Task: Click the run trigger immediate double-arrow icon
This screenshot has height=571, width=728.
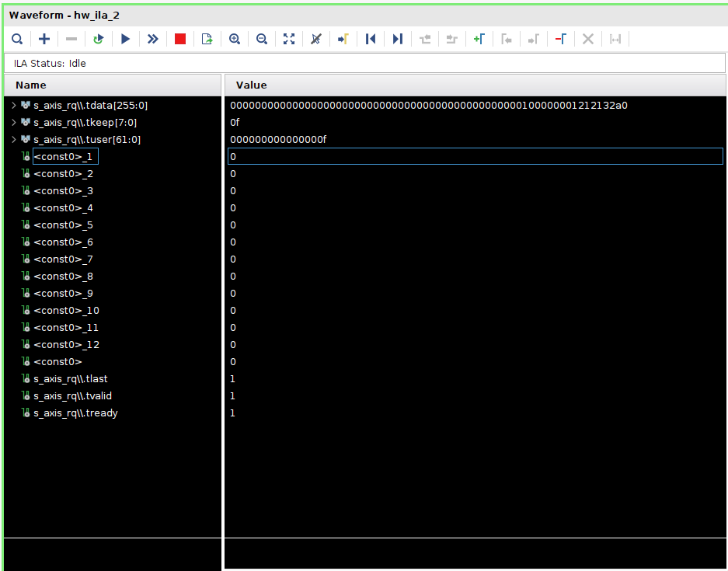Action: point(152,39)
